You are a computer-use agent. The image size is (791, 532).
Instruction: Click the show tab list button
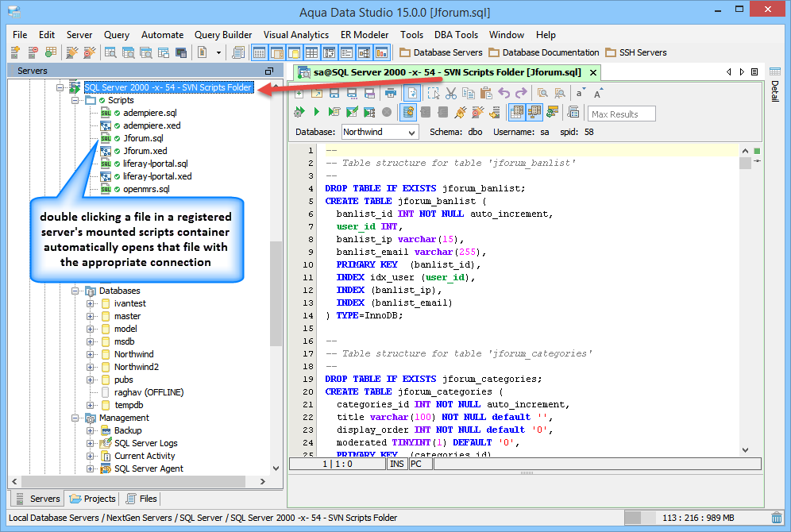click(754, 72)
